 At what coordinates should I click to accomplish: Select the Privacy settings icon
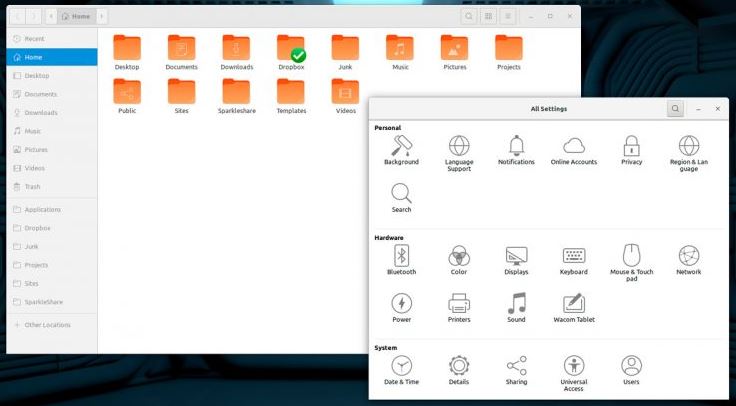pos(631,147)
